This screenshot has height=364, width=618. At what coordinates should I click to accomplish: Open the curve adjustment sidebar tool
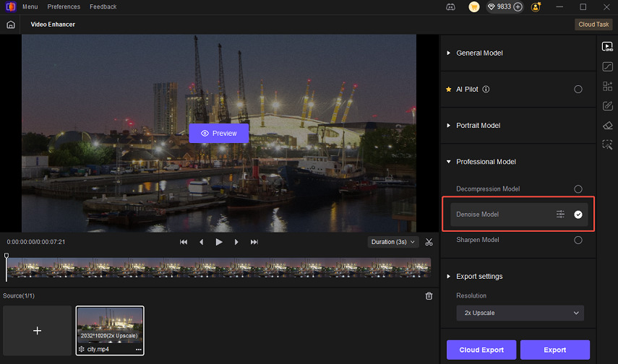[607, 66]
